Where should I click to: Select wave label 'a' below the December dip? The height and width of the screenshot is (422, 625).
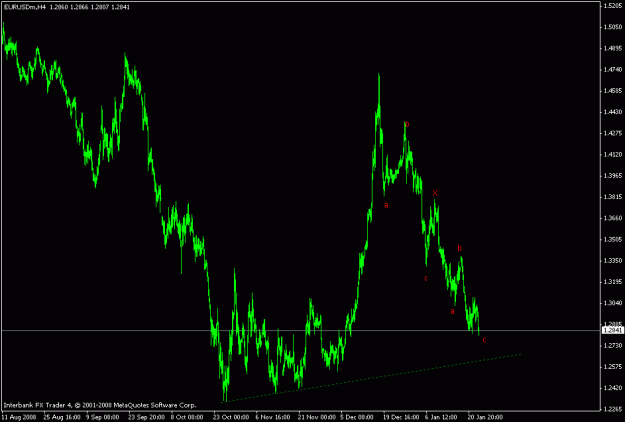386,206
